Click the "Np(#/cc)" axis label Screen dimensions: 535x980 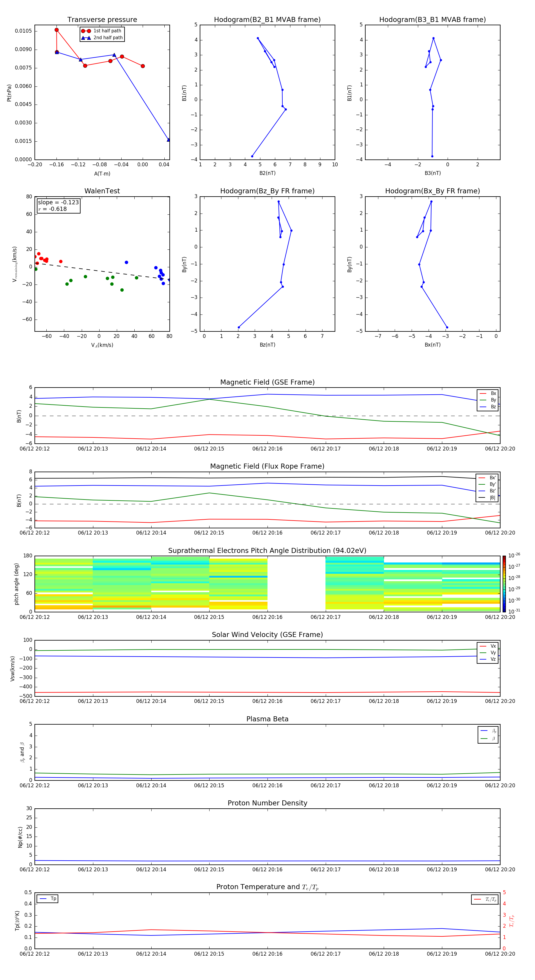(x=20, y=837)
